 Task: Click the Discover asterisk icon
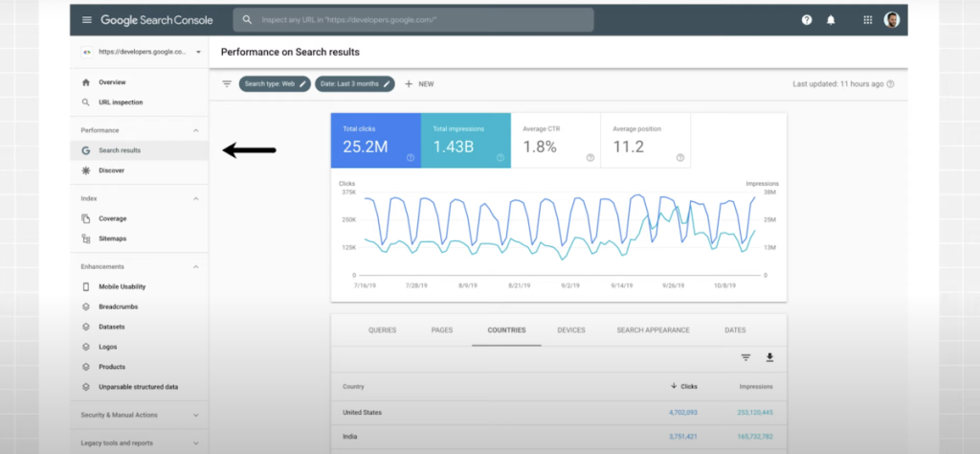pyautogui.click(x=86, y=170)
